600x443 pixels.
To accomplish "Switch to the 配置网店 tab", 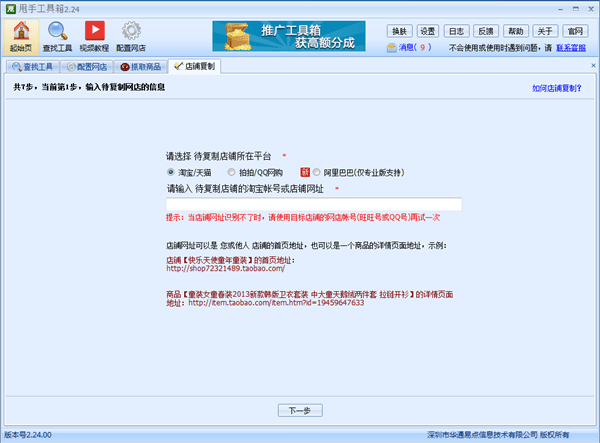I will tap(87, 67).
